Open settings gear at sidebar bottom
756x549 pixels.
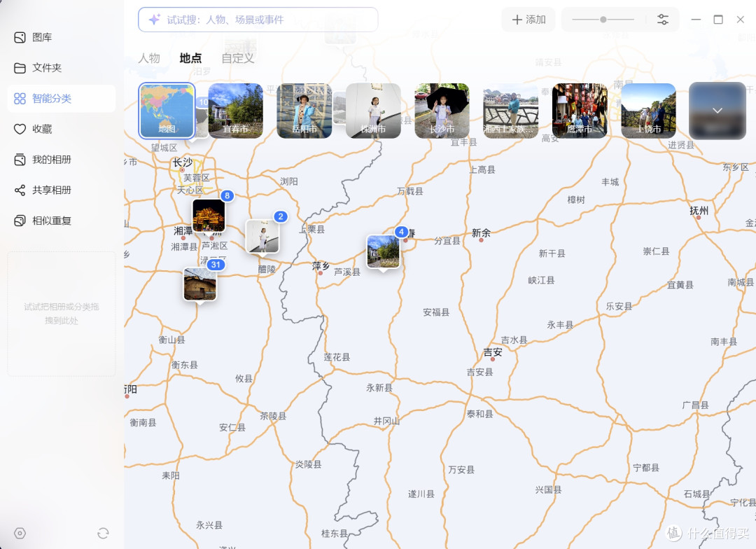[20, 533]
